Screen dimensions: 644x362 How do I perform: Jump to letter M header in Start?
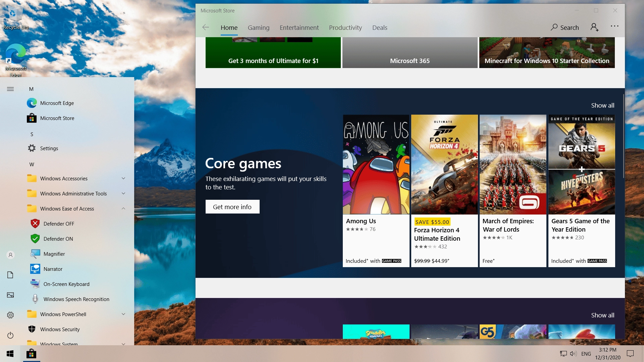point(31,89)
